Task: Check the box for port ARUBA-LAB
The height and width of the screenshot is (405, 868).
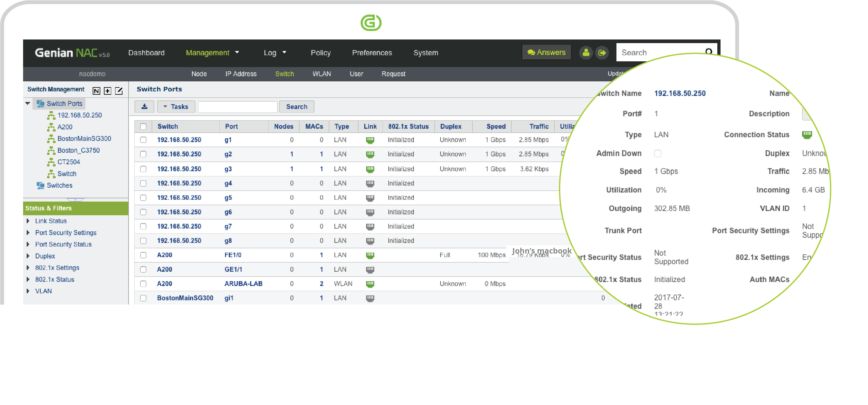Action: 143,284
